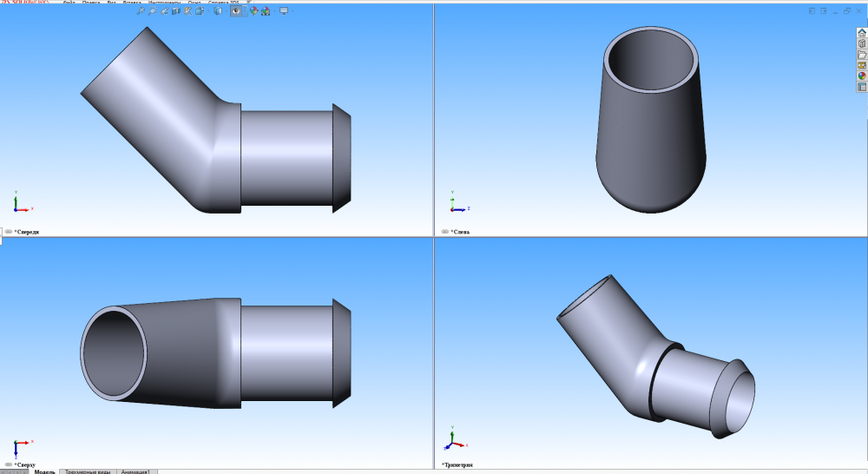This screenshot has height=474, width=868.
Task: Click the View Settings monitor icon
Action: pos(284,10)
